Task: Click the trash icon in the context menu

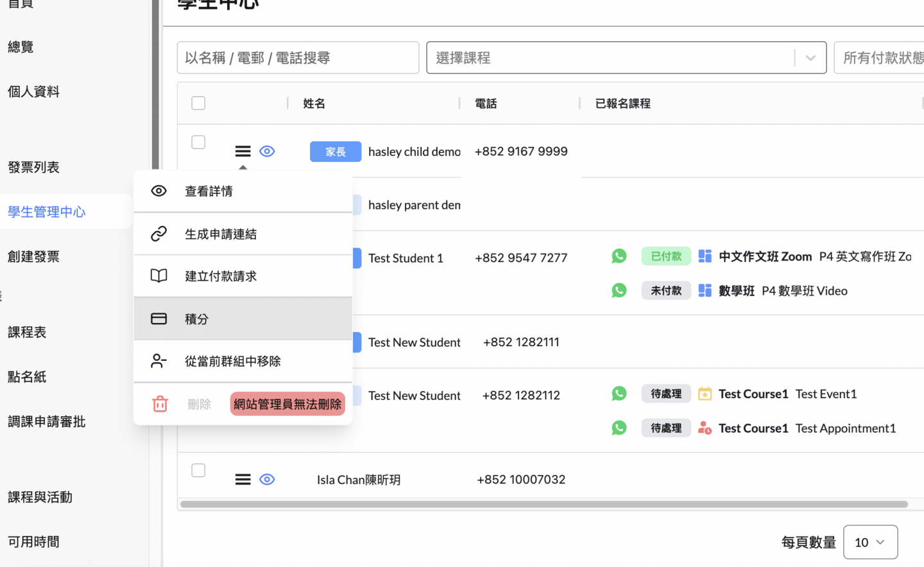Action: tap(160, 404)
